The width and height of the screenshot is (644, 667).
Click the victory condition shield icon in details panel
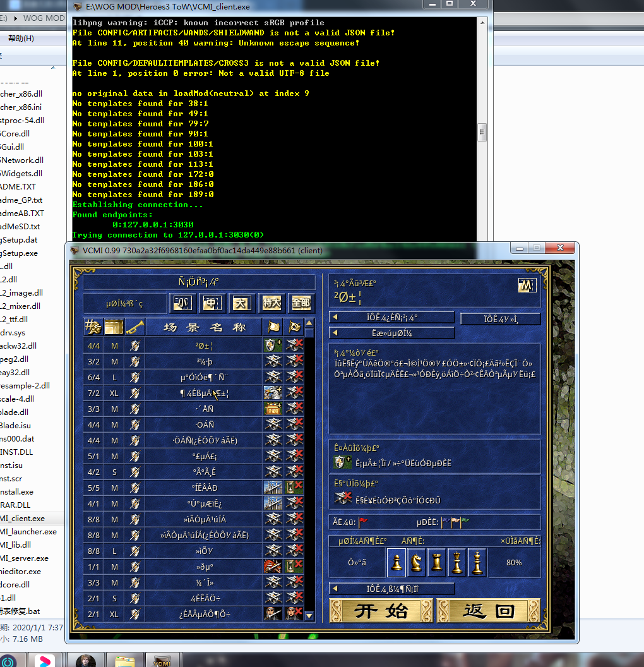pos(343,462)
